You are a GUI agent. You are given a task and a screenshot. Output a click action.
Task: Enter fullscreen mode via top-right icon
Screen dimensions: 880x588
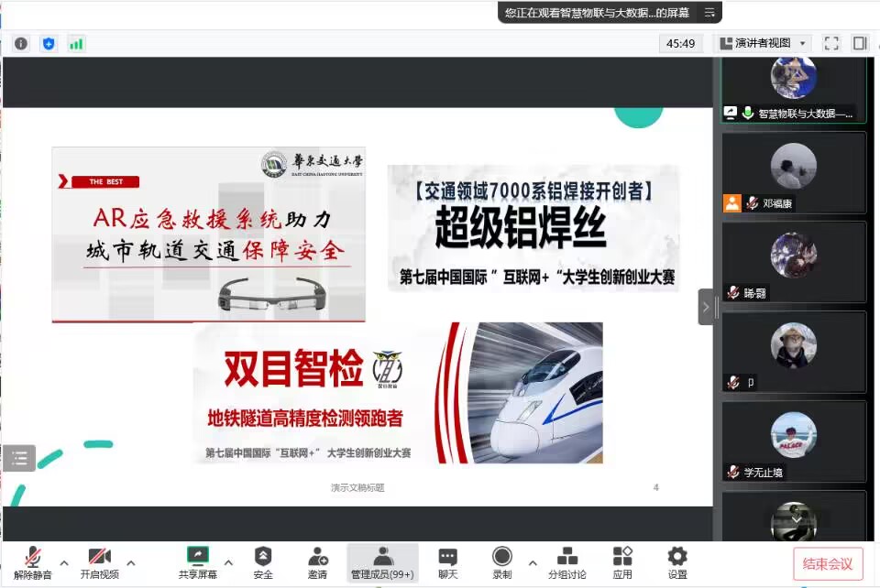831,43
